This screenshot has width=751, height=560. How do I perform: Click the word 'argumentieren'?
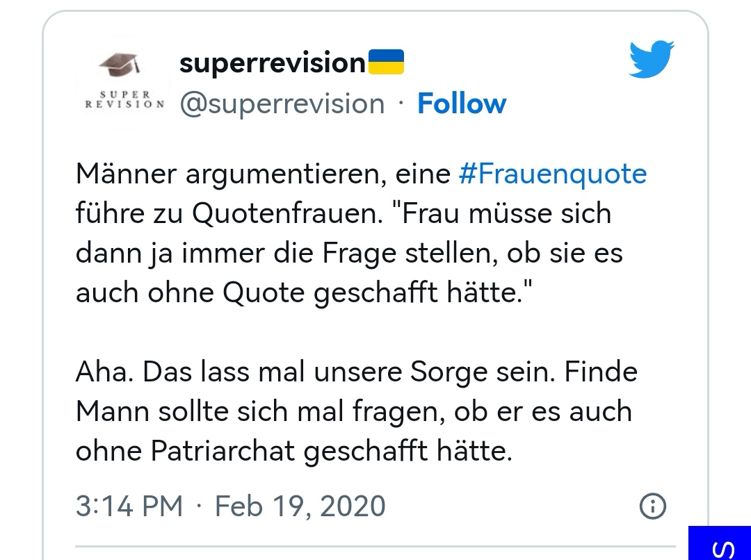[285, 173]
